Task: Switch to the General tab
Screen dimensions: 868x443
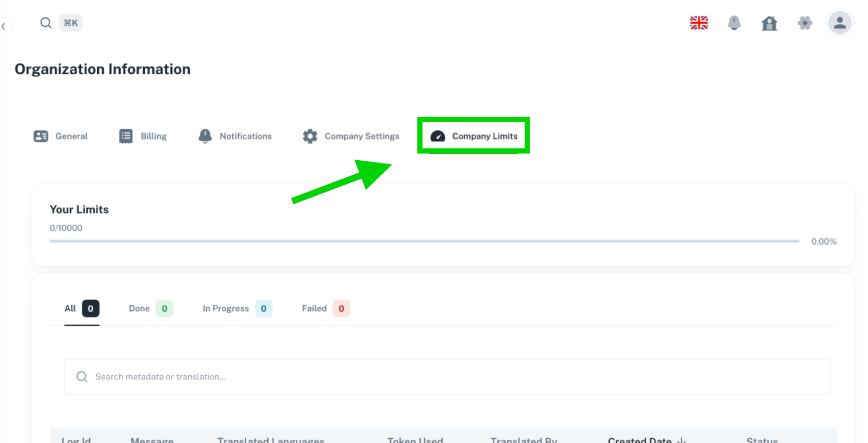Action: 60,136
